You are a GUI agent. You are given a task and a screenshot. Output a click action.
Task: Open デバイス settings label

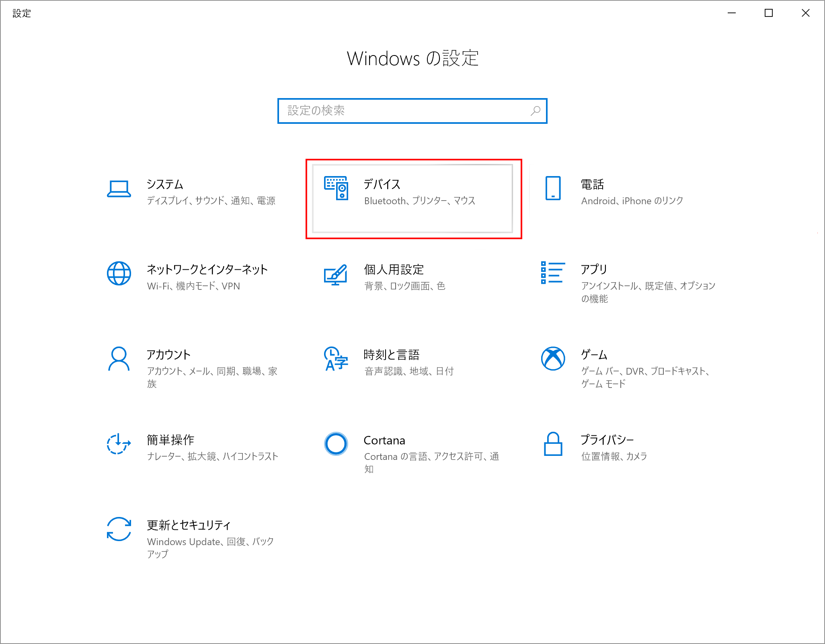point(382,185)
